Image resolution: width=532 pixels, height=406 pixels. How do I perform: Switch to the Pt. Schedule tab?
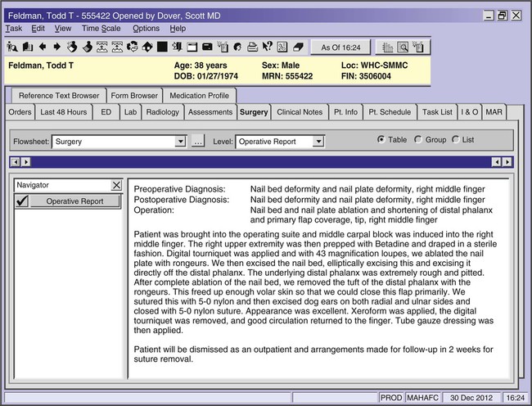pyautogui.click(x=390, y=112)
